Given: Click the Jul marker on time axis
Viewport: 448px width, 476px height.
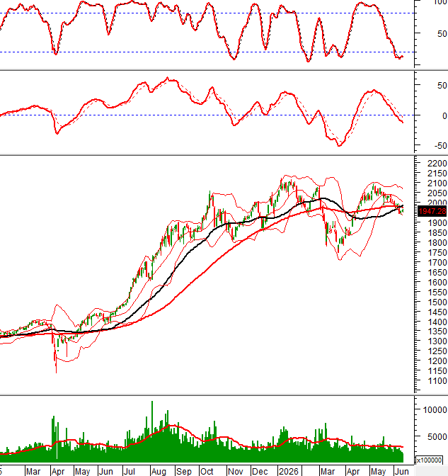Looking at the screenshot, I should coord(130,472).
